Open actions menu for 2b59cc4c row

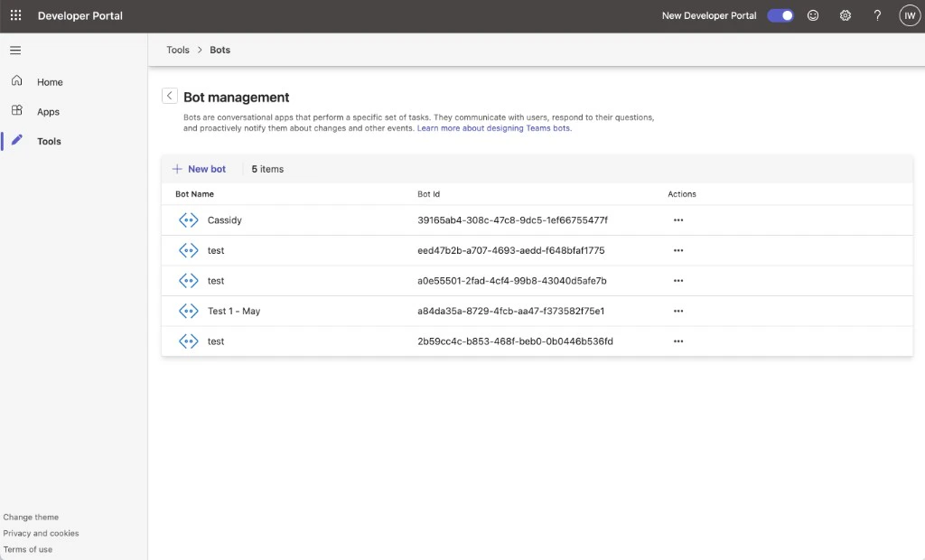coord(678,341)
